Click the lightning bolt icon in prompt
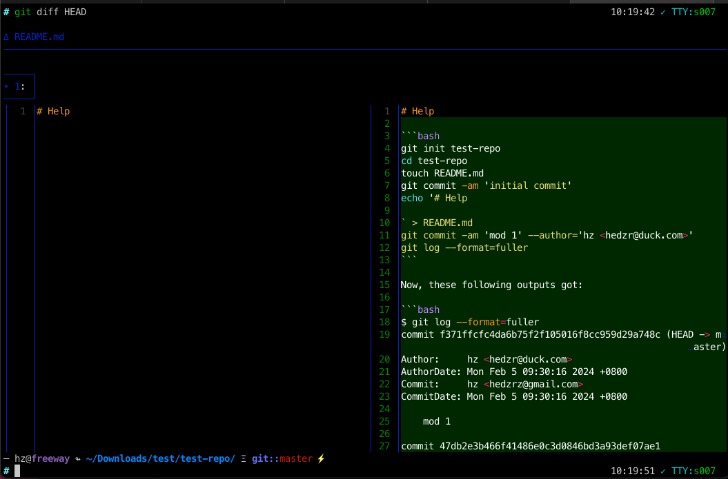The height and width of the screenshot is (479, 728). click(321, 459)
